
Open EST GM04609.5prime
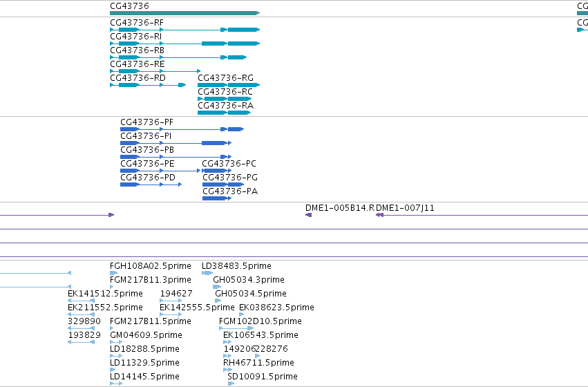pyautogui.click(x=116, y=342)
